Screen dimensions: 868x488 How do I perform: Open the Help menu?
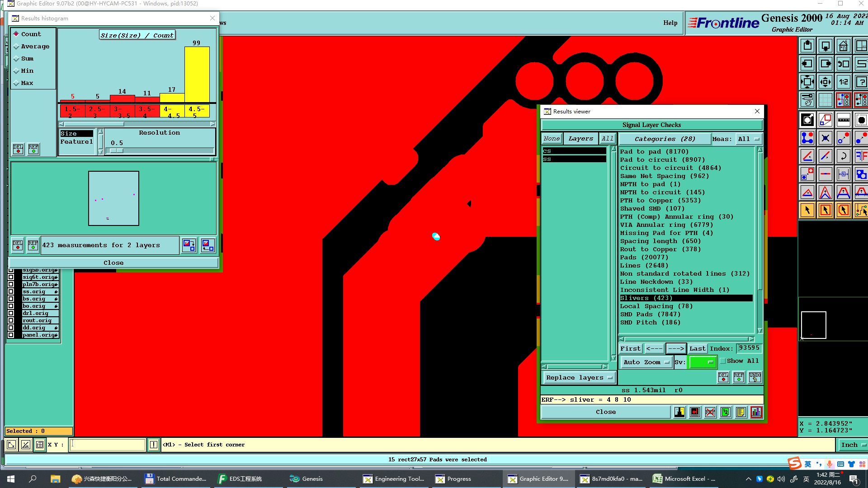pos(670,23)
